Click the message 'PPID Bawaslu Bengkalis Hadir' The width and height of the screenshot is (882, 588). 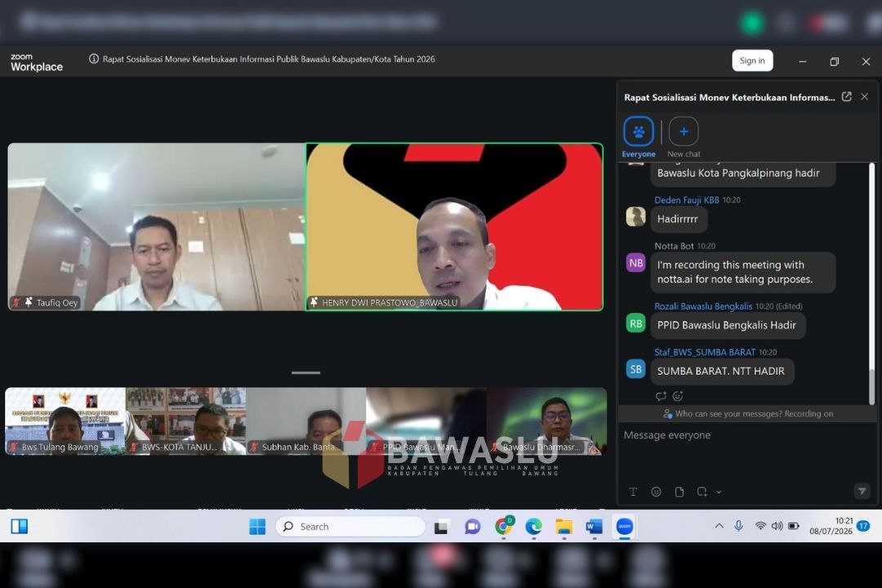(x=728, y=325)
